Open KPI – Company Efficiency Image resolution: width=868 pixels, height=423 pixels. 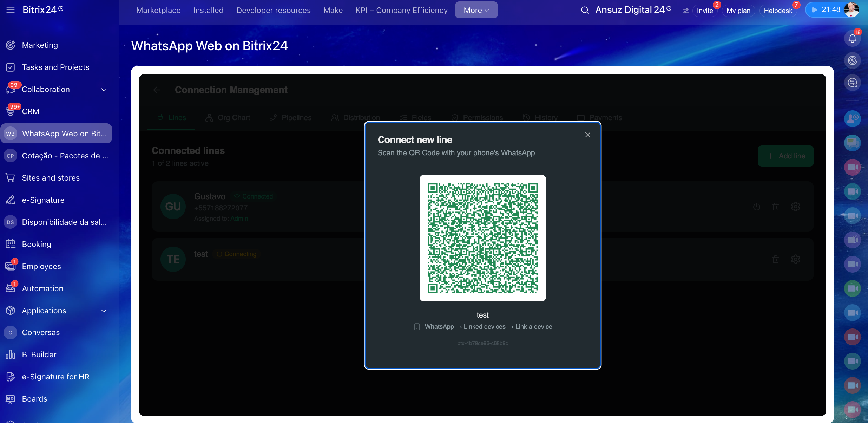[x=401, y=10]
